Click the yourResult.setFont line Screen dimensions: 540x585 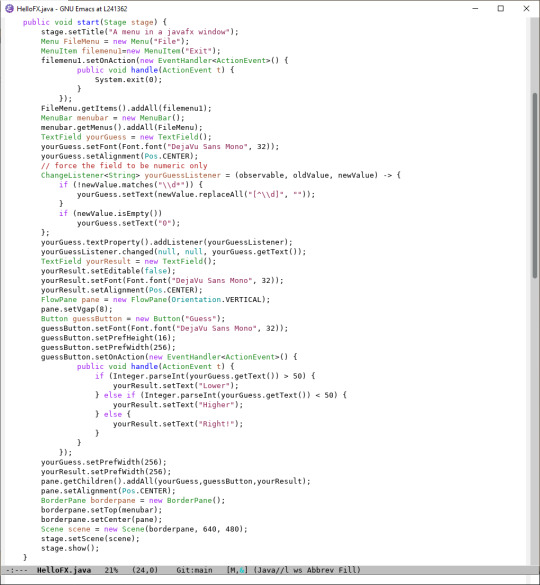point(162,281)
